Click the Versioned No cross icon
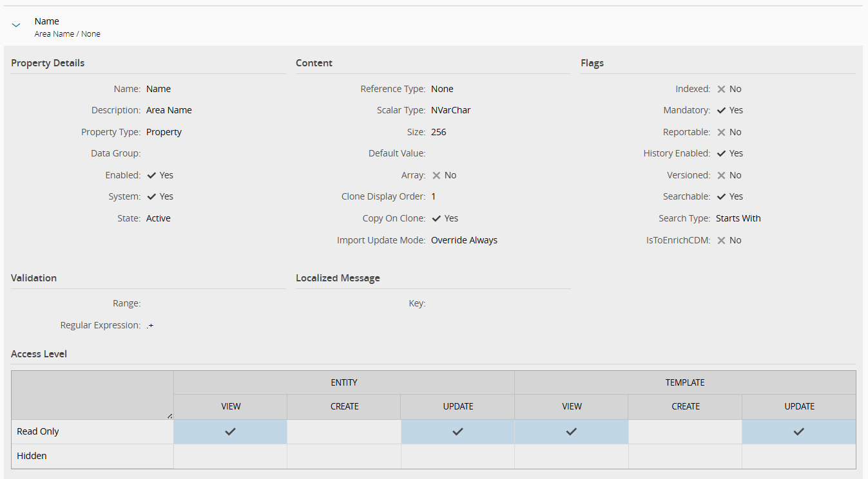Screen dimensions: 868x479 pyautogui.click(x=721, y=175)
